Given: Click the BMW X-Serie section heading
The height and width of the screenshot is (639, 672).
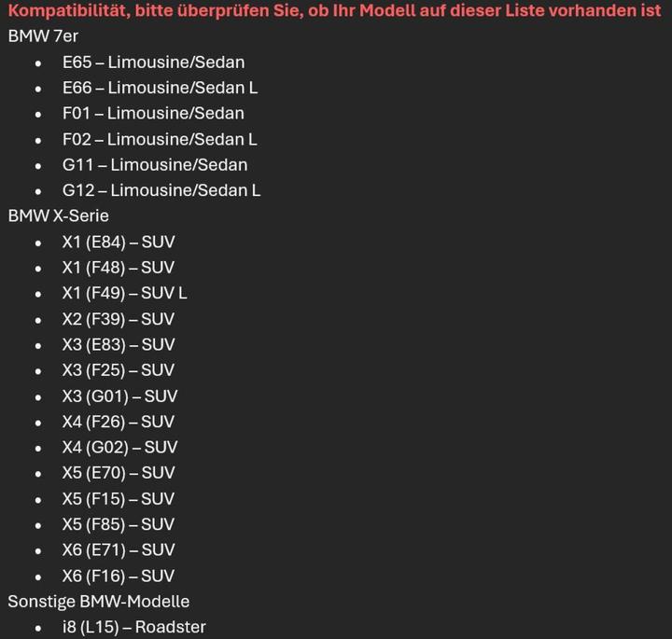Looking at the screenshot, I should tap(58, 215).
